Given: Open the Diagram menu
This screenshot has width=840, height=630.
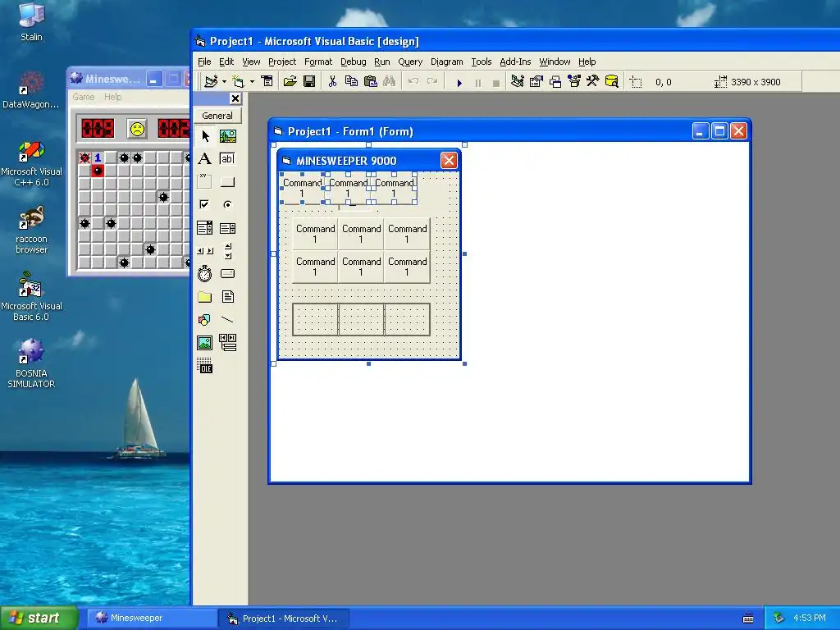Looking at the screenshot, I should point(447,62).
